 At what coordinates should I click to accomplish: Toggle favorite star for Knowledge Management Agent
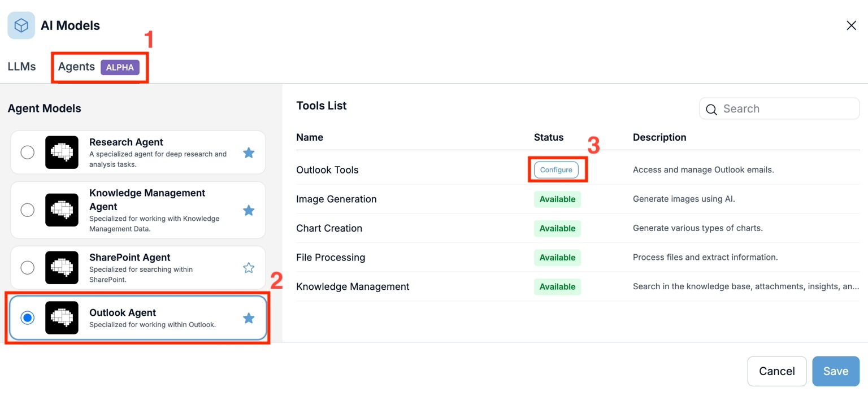point(249,210)
